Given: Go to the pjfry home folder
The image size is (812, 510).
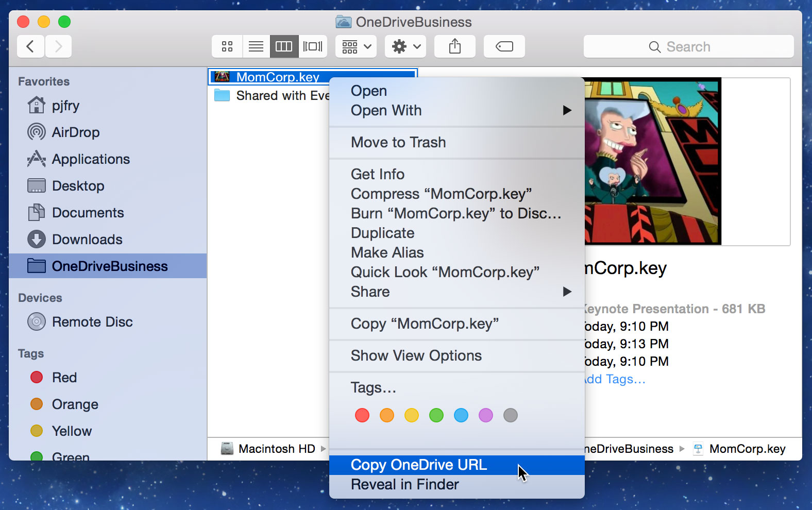Looking at the screenshot, I should click(65, 106).
